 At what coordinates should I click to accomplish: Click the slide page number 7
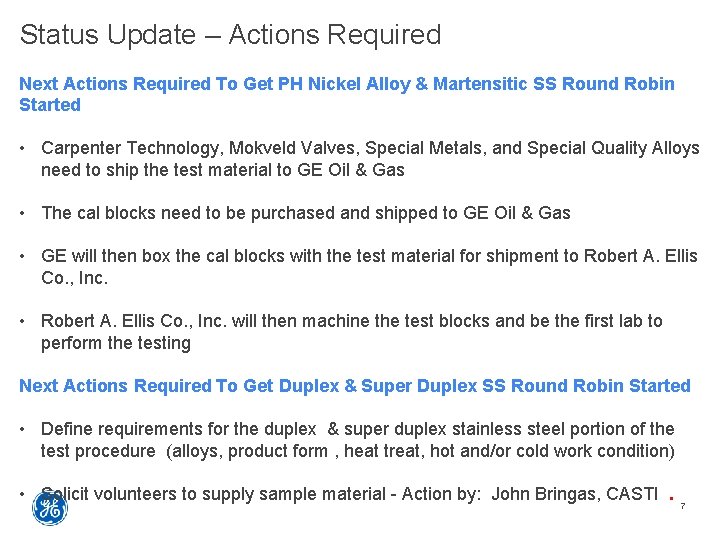tap(682, 507)
